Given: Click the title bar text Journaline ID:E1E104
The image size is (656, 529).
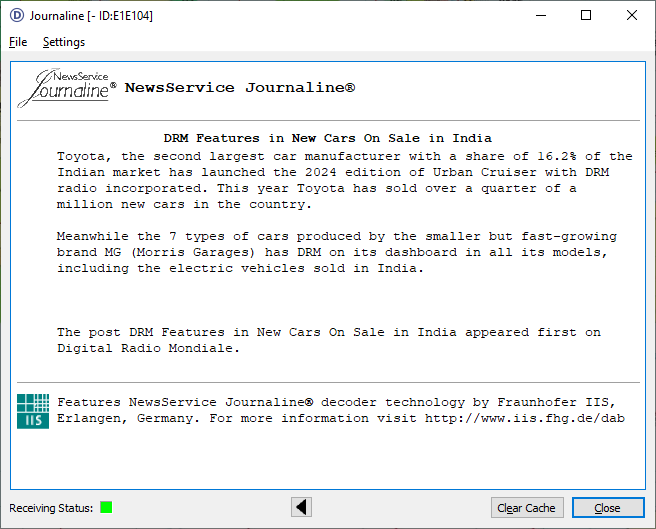Looking at the screenshot, I should [91, 15].
